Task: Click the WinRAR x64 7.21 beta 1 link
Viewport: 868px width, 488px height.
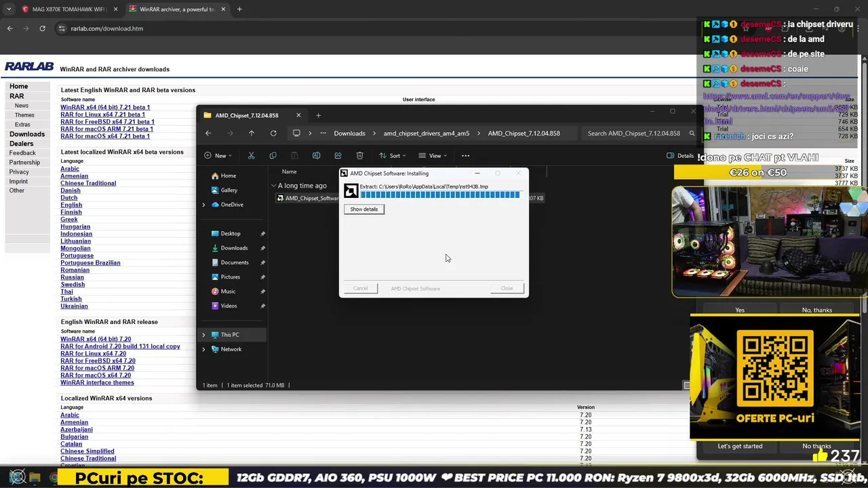Action: pos(105,107)
